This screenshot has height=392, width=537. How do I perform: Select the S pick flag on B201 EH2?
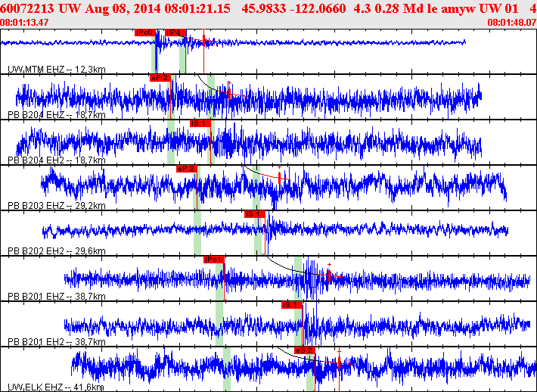pos(291,304)
